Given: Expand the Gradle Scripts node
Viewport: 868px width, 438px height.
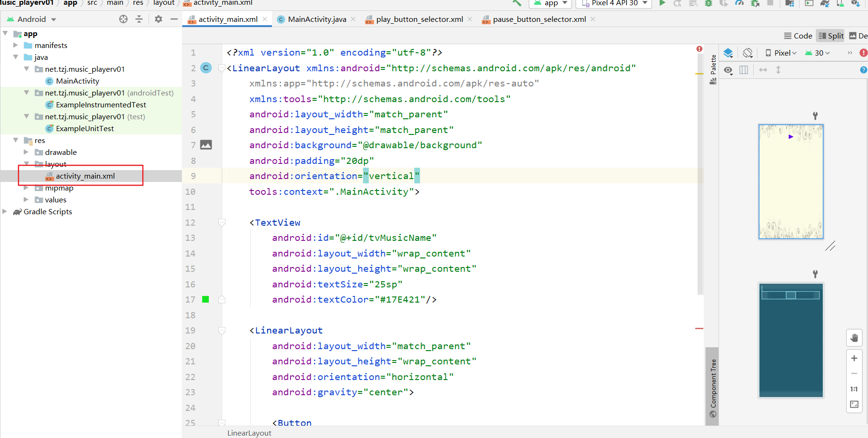Looking at the screenshot, I should [5, 211].
